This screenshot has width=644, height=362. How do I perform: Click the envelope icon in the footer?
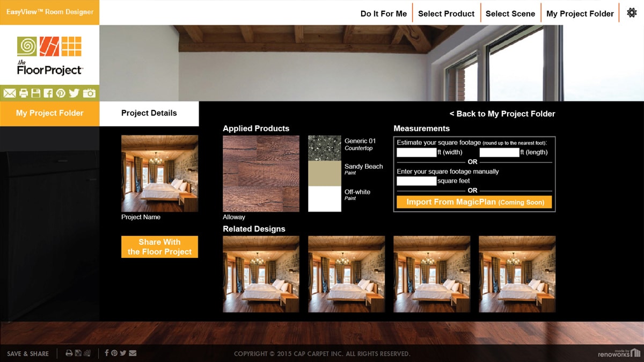133,353
